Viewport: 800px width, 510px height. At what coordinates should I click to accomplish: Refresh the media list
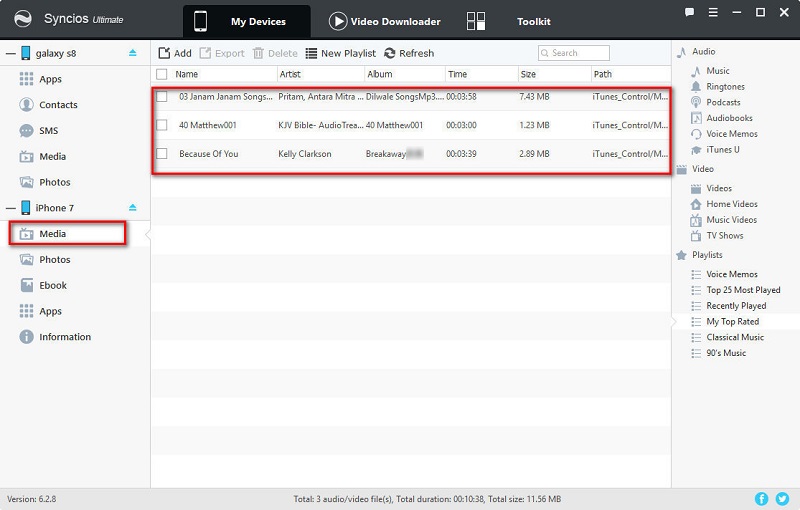coord(409,53)
